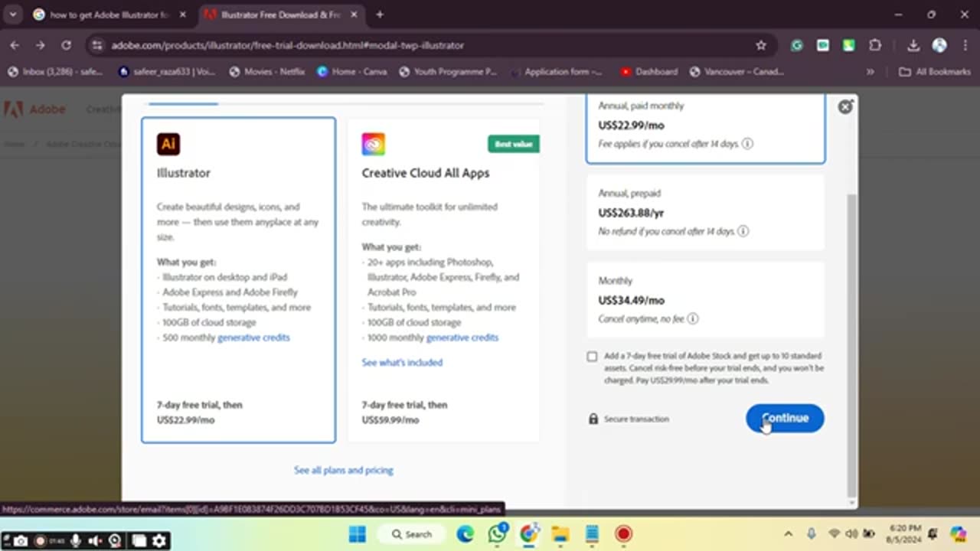Open a new browser tab
This screenshot has height=551, width=980.
tap(380, 15)
